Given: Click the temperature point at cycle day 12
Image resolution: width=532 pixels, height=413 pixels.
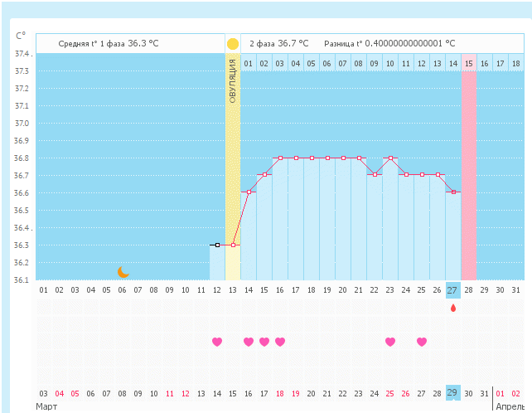Looking at the screenshot, I should coord(217,245).
